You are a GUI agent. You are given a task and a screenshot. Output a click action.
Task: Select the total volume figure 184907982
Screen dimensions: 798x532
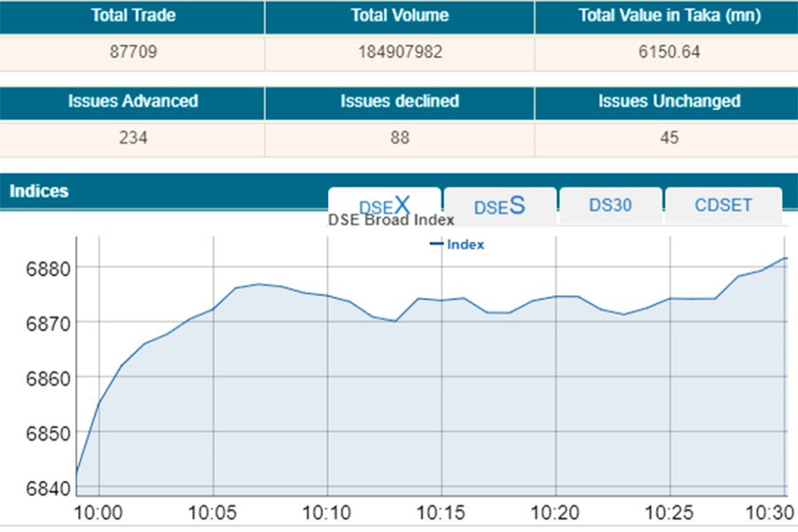[399, 52]
